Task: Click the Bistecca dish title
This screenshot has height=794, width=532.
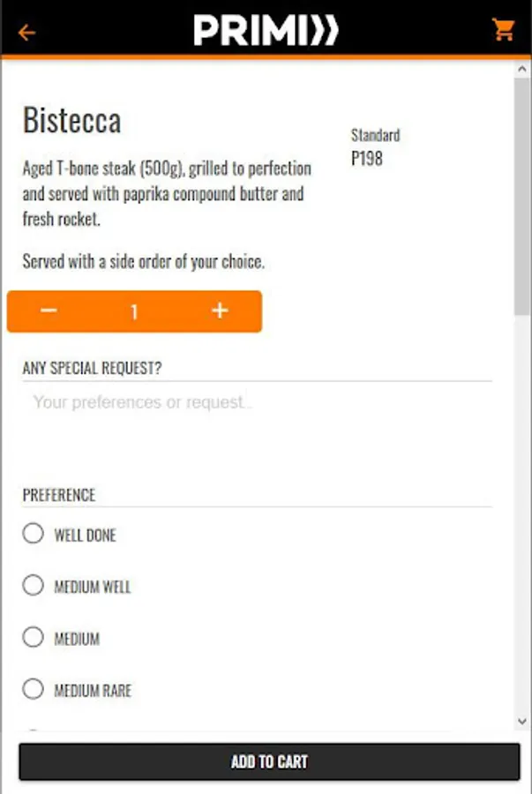Action: tap(71, 121)
